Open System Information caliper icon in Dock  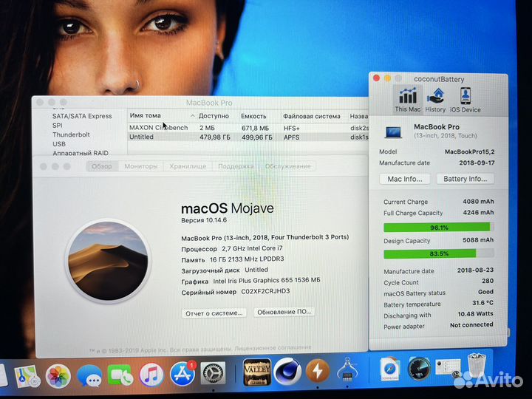pos(347,369)
